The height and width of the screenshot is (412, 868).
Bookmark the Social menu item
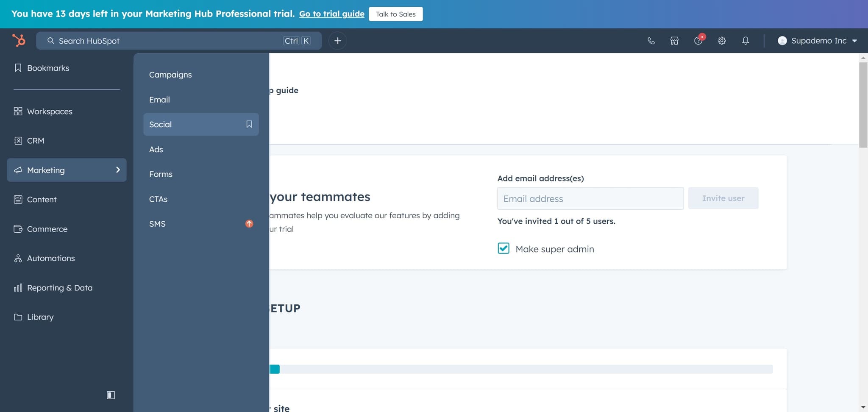[x=249, y=124]
